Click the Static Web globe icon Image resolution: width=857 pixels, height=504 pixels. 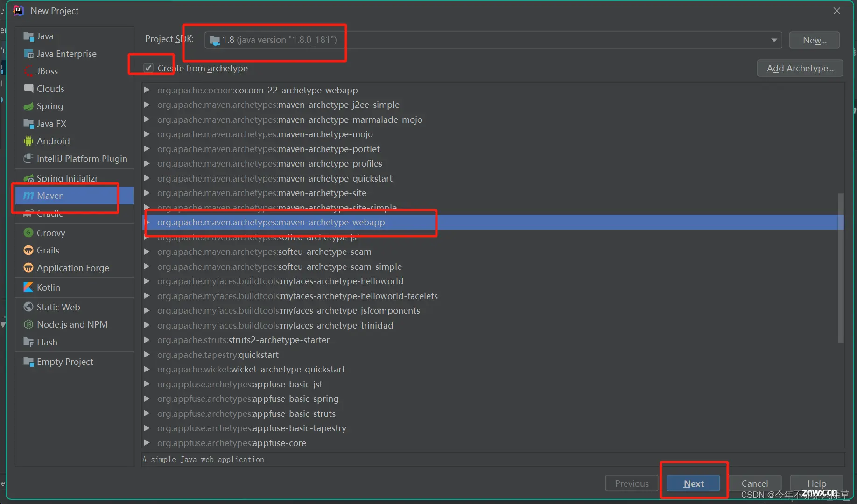pos(28,307)
